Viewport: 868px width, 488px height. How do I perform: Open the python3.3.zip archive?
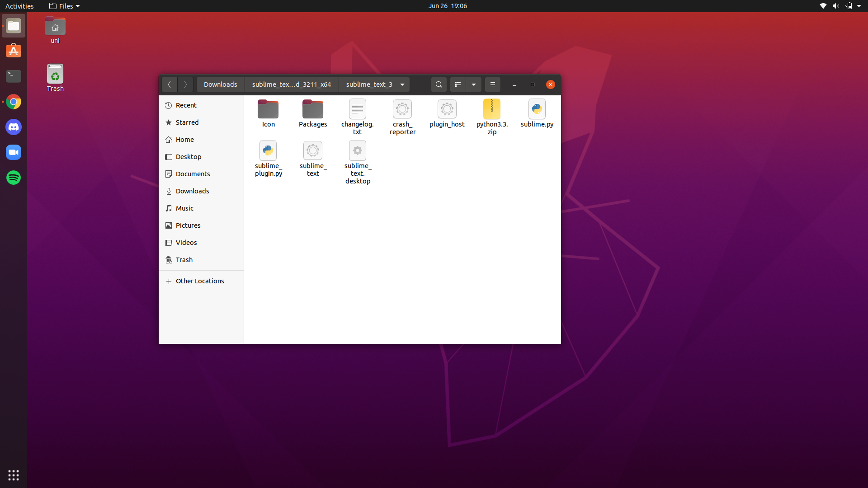click(x=492, y=117)
